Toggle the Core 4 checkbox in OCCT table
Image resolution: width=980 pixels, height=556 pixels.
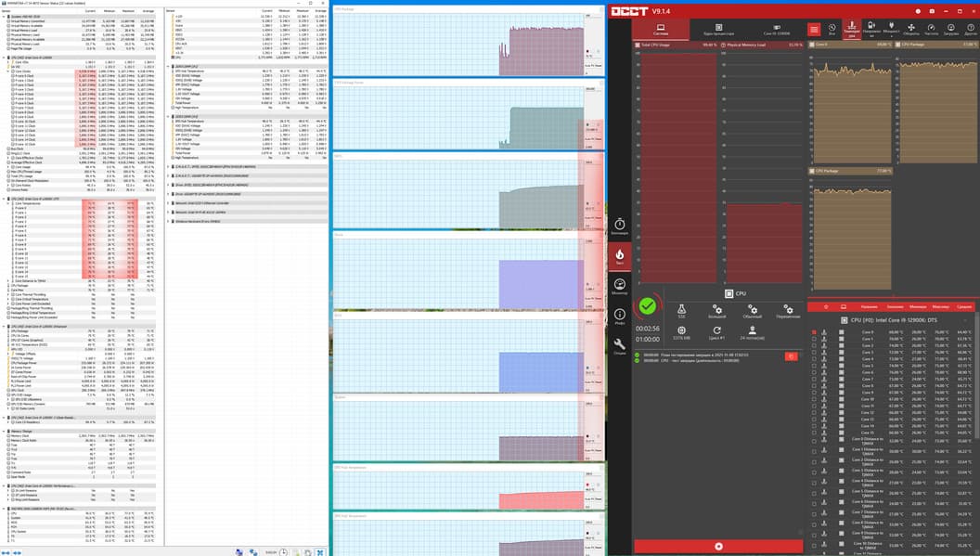814,359
